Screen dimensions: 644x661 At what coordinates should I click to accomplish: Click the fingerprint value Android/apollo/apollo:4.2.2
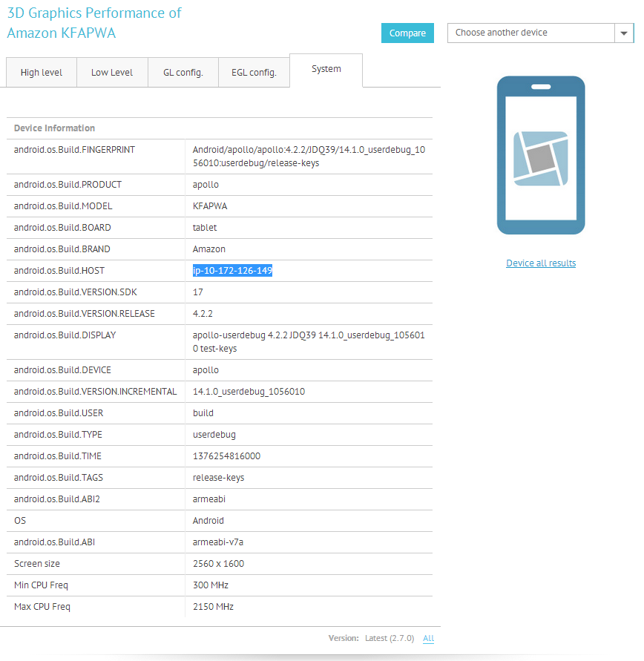[309, 157]
